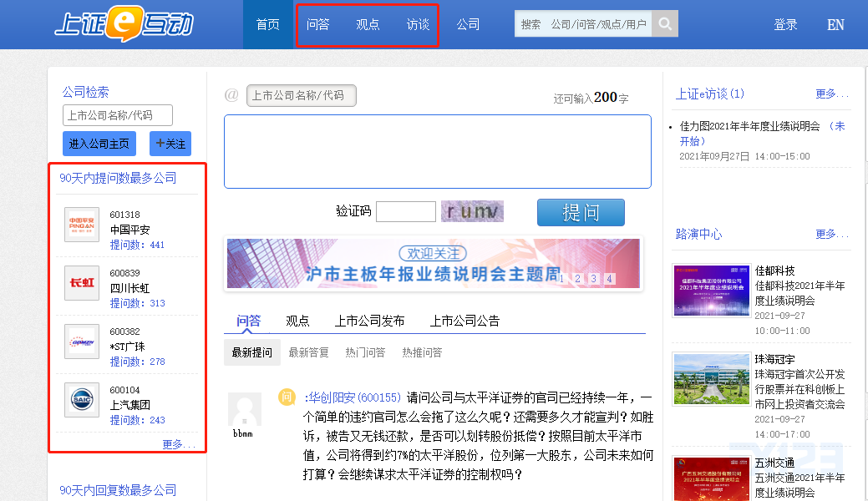Switch to 上市公司发布 tab
This screenshot has height=501, width=868.
[370, 321]
